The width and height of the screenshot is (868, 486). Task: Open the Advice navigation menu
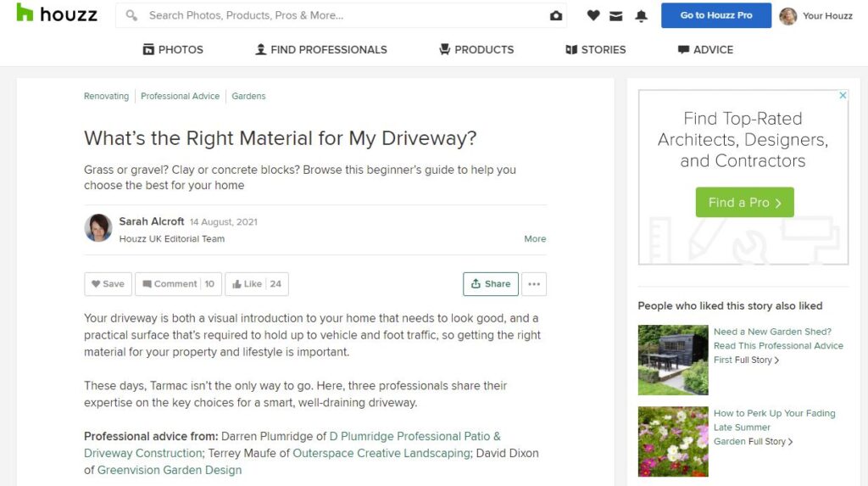coord(706,50)
